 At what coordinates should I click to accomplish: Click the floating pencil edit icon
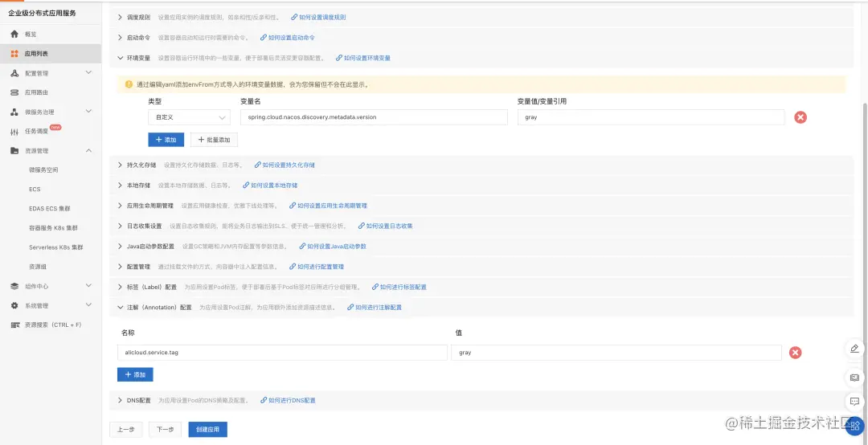click(854, 349)
